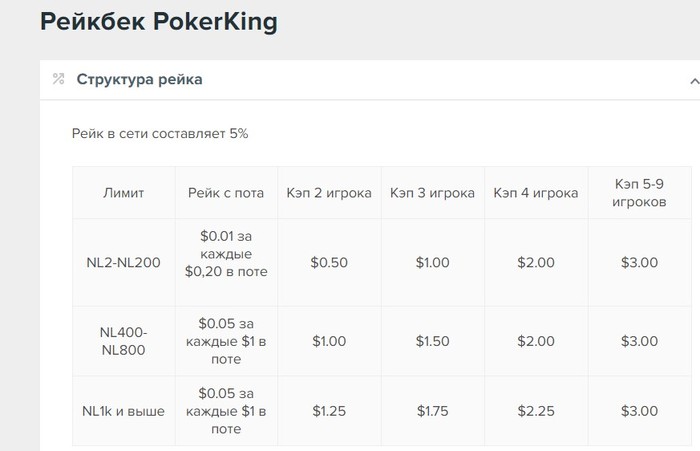Screen dimensions: 700x451
Task: Click the percent icon beside Структура рейка
Action: pyautogui.click(x=58, y=79)
